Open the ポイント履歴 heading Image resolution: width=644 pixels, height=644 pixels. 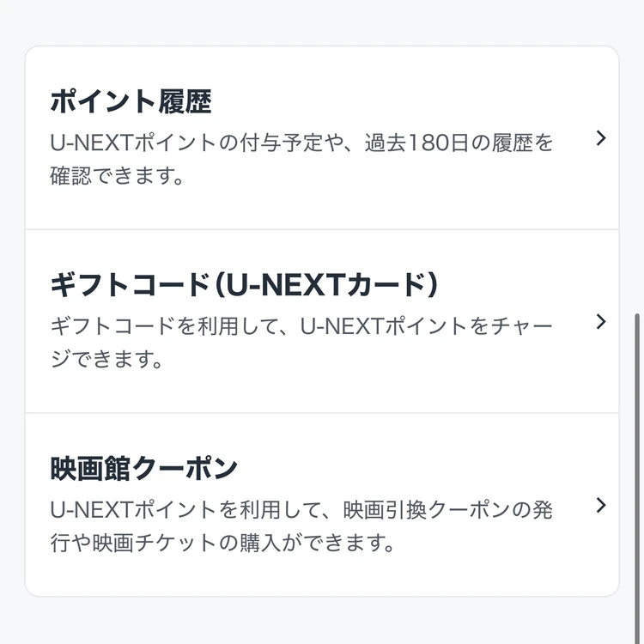(131, 101)
